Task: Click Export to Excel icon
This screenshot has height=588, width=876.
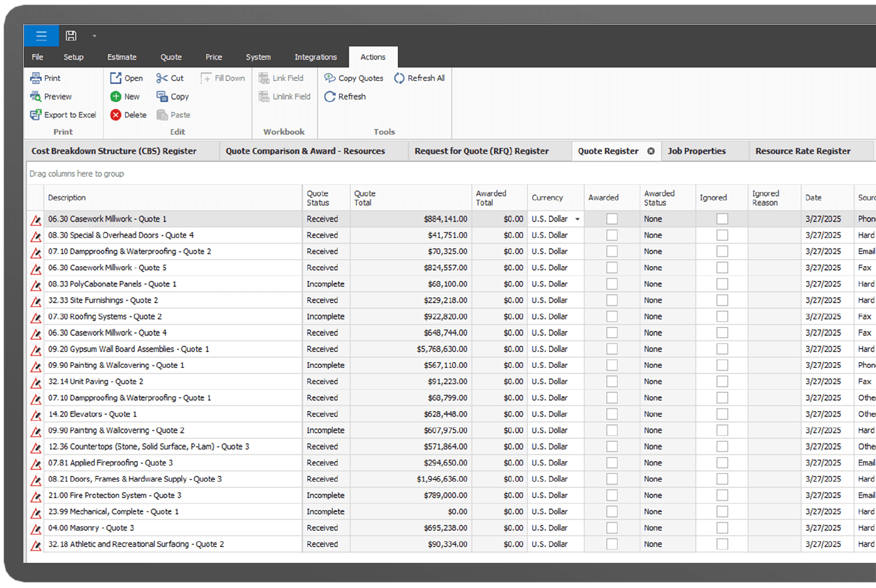Action: click(36, 115)
